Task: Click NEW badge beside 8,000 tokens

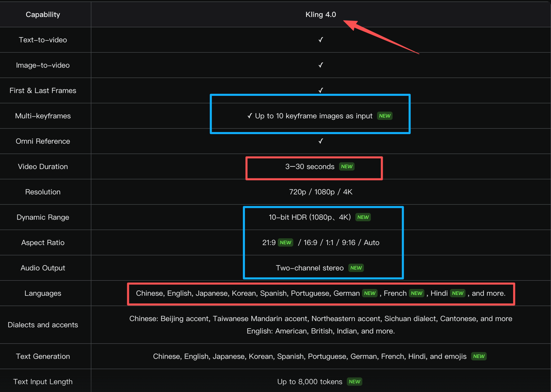Action: pos(354,382)
